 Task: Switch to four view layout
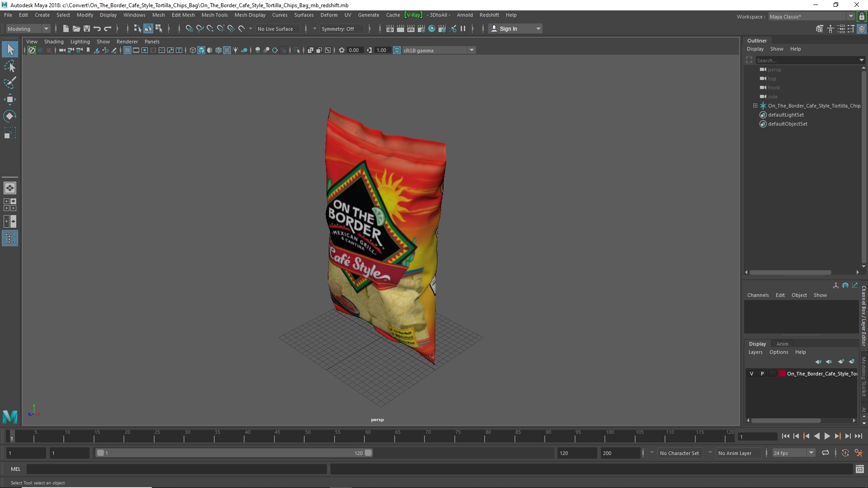pos(10,205)
